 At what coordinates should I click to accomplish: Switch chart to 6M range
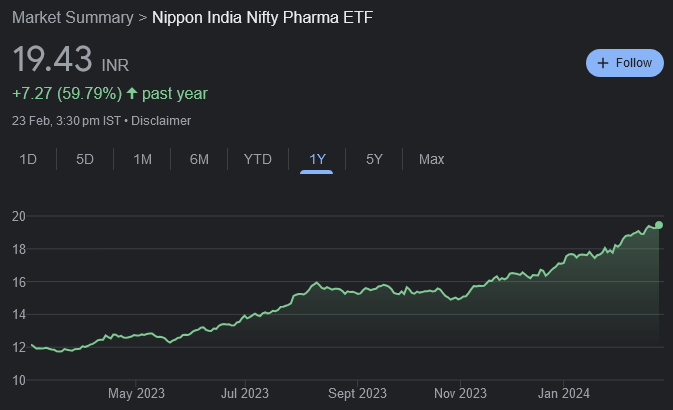click(200, 159)
